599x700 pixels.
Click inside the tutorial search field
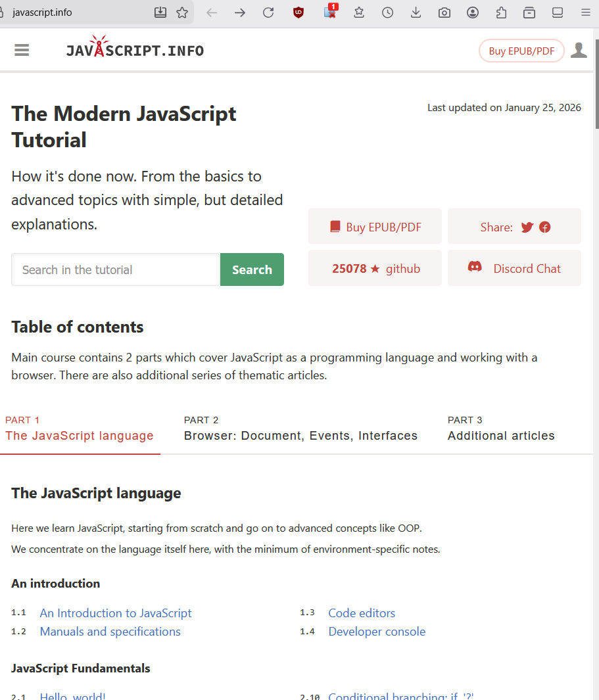click(115, 269)
